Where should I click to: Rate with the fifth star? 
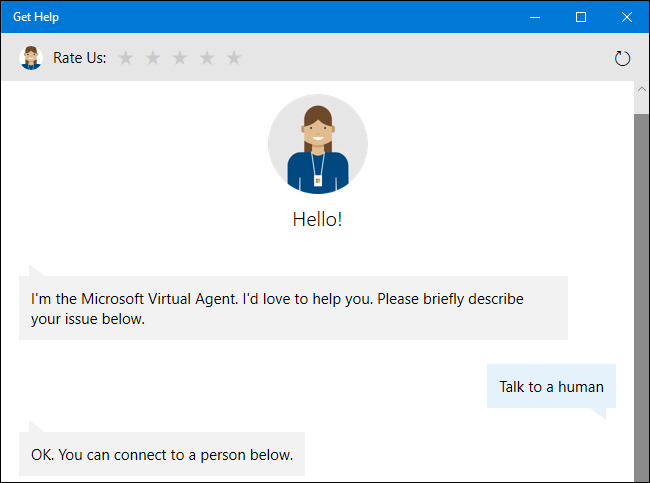click(234, 58)
